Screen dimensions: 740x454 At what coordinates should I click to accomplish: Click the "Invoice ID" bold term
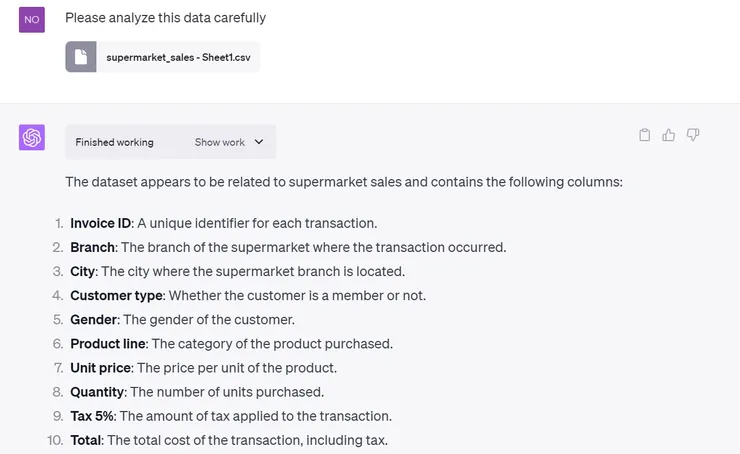pos(100,223)
